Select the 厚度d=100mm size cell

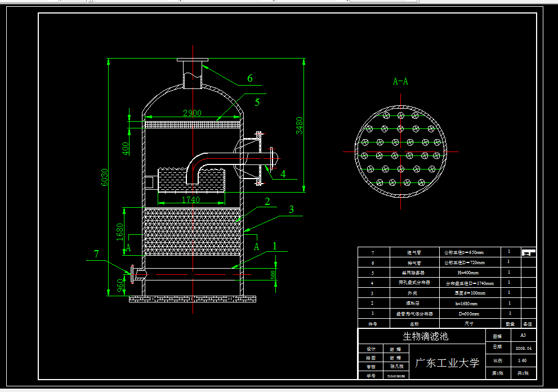click(470, 293)
